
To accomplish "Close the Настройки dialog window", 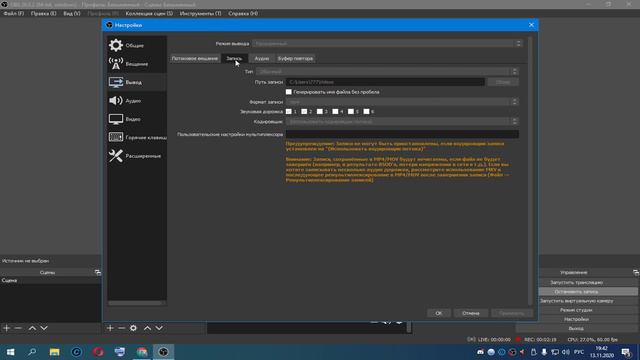I will [531, 25].
